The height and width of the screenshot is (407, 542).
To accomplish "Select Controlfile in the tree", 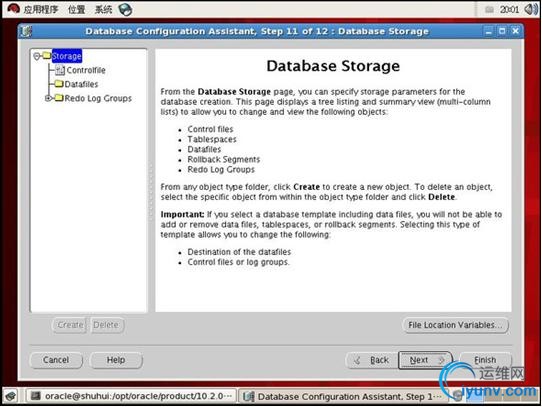I will tap(86, 70).
